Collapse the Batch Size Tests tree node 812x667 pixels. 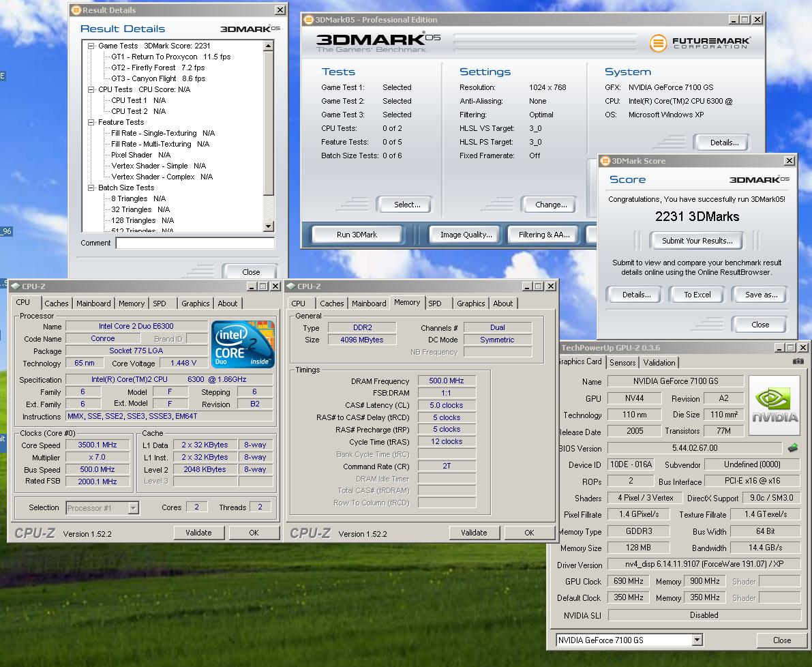pos(91,188)
